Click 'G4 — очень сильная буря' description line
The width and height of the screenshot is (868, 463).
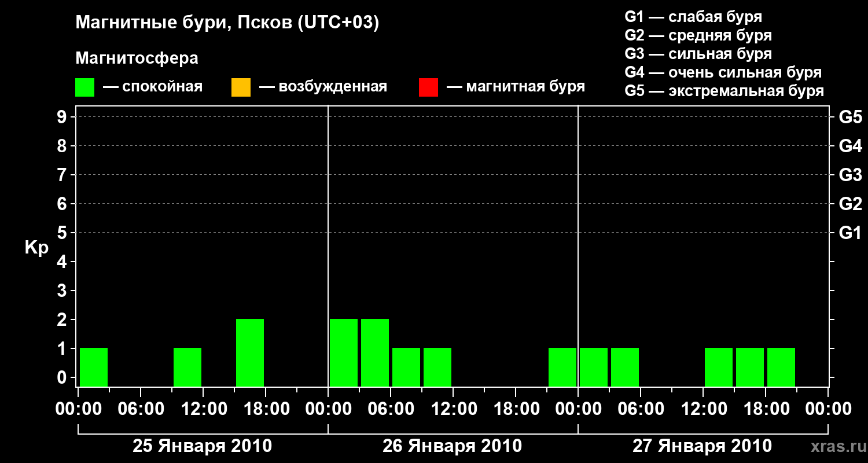(x=723, y=72)
